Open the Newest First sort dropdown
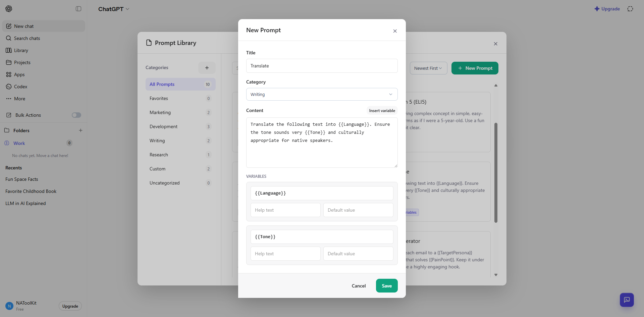 428,68
